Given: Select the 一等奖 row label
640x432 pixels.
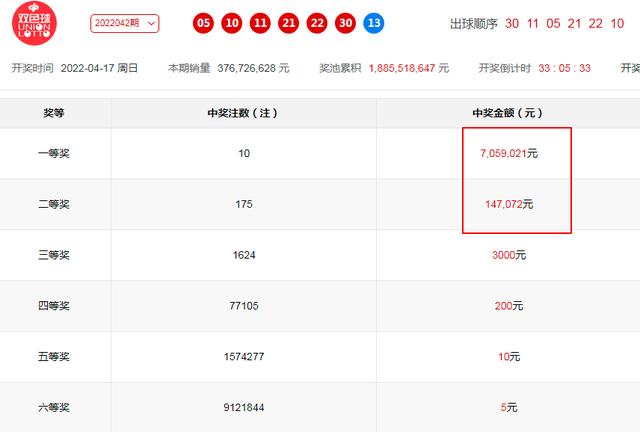Looking at the screenshot, I should (x=54, y=154).
